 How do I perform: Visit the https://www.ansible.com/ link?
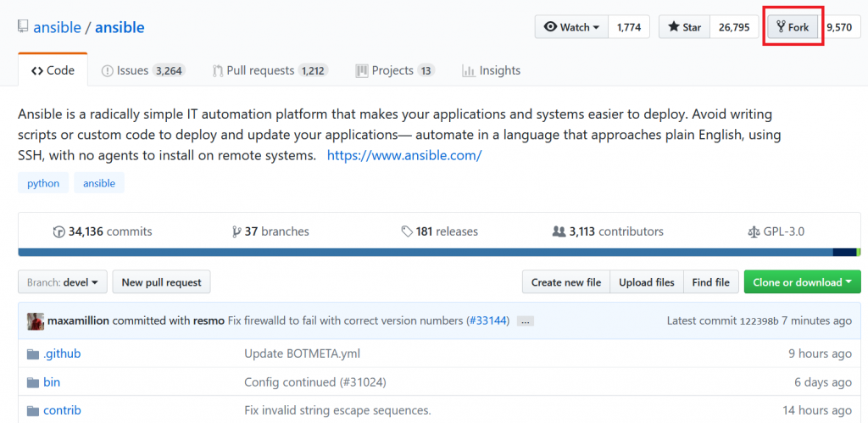[x=404, y=156]
